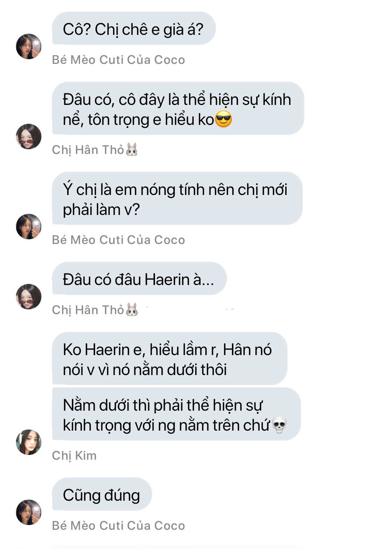The width and height of the screenshot is (392, 549).
Task: Select the 'Đâu có đâu Haerin à...' bubble
Action: [x=139, y=278]
